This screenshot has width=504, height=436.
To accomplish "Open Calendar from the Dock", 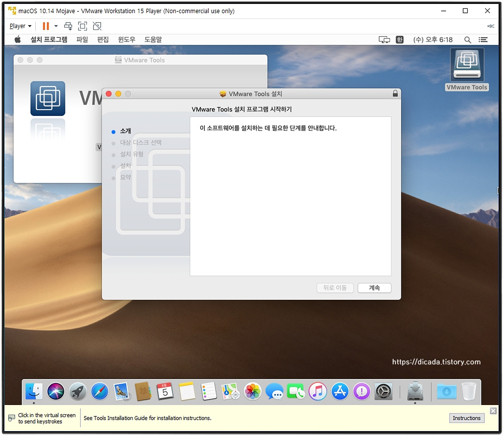I will pyautogui.click(x=165, y=391).
